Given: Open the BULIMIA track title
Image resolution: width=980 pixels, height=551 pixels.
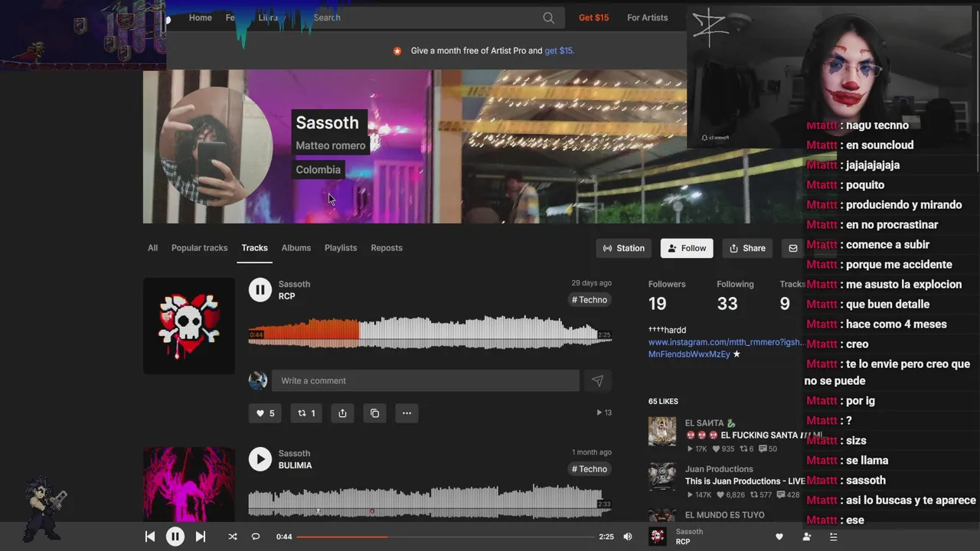Looking at the screenshot, I should (295, 465).
